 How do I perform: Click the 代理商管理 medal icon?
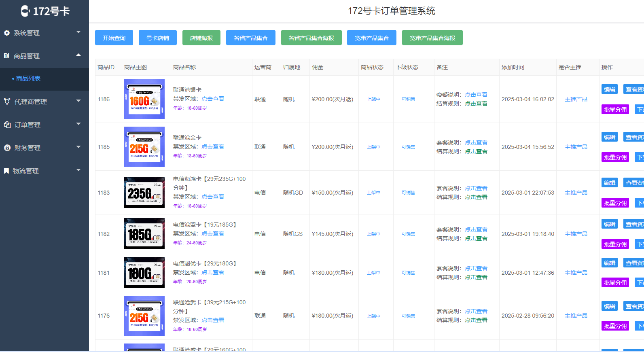(x=7, y=102)
